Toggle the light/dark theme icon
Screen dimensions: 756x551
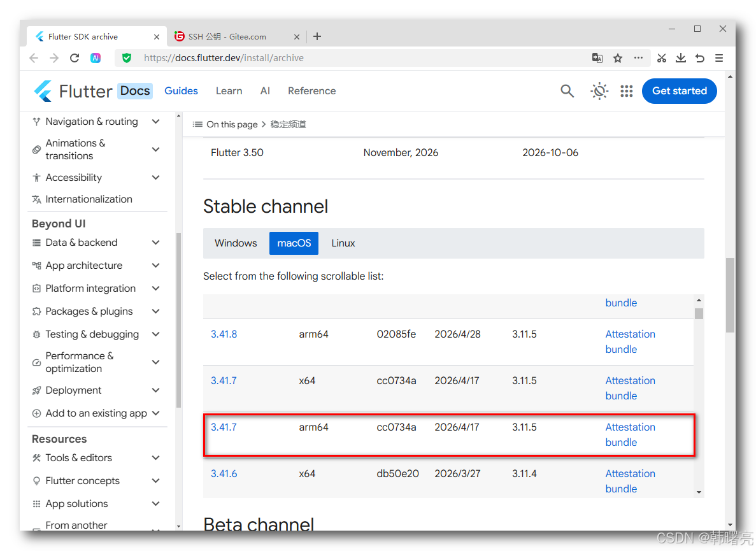coord(599,90)
